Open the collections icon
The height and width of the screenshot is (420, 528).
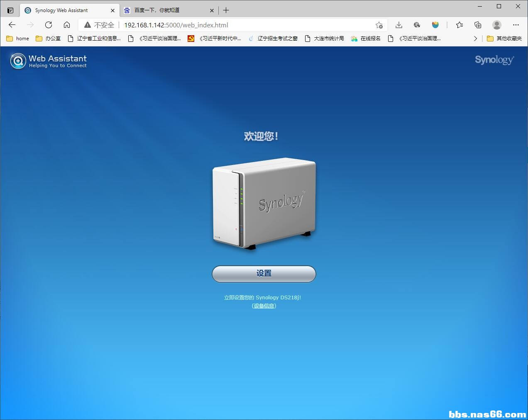[478, 25]
